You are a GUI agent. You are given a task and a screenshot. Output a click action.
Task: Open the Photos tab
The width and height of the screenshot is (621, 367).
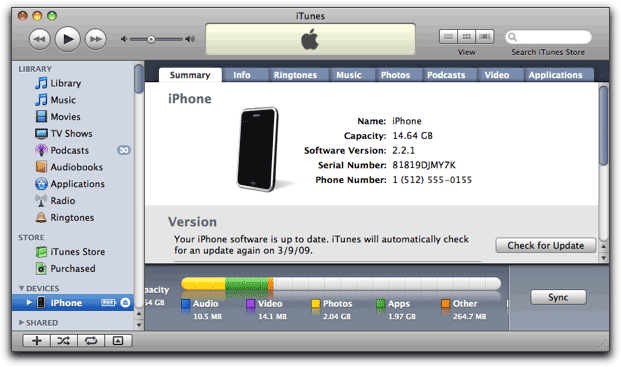(x=395, y=75)
